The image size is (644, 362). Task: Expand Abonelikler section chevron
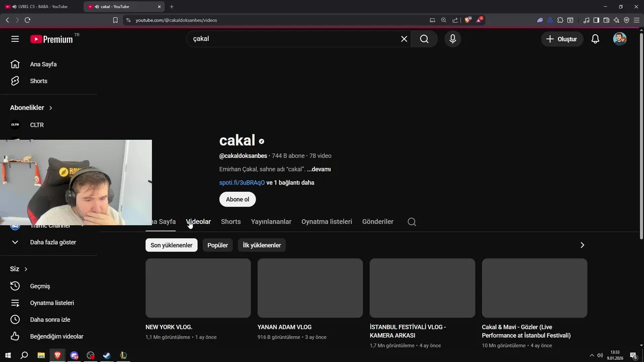coord(51,108)
